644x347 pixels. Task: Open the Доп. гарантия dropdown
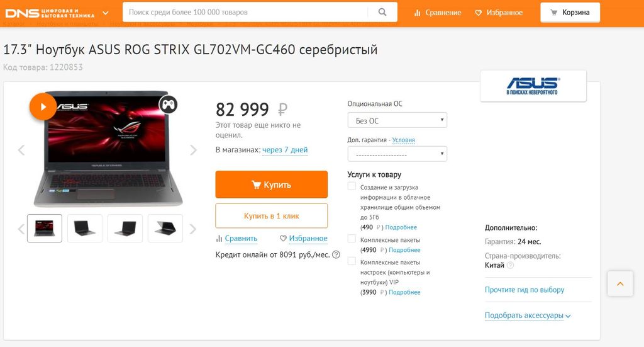pos(397,154)
